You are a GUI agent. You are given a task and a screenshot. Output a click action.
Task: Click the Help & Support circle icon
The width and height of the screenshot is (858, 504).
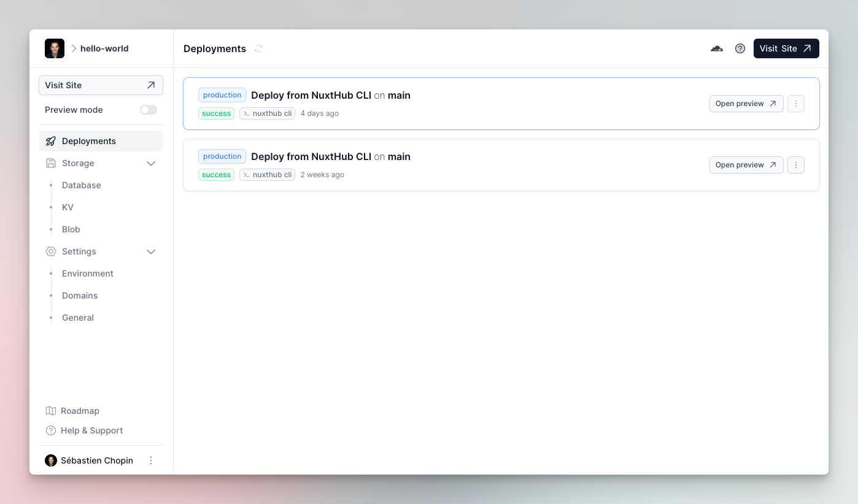click(50, 430)
